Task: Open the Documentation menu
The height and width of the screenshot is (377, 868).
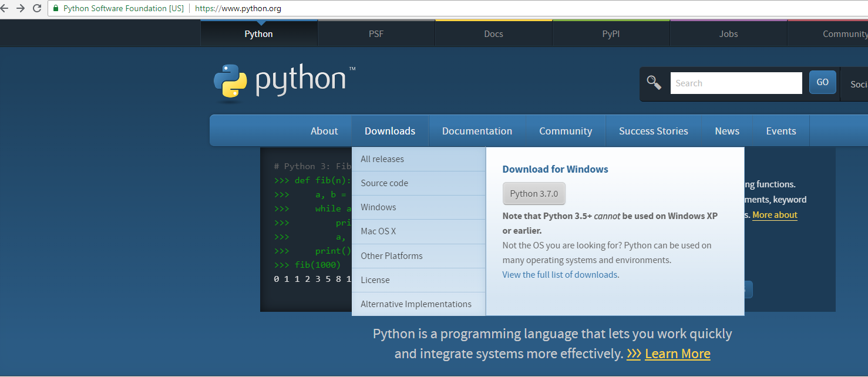Action: [x=477, y=131]
